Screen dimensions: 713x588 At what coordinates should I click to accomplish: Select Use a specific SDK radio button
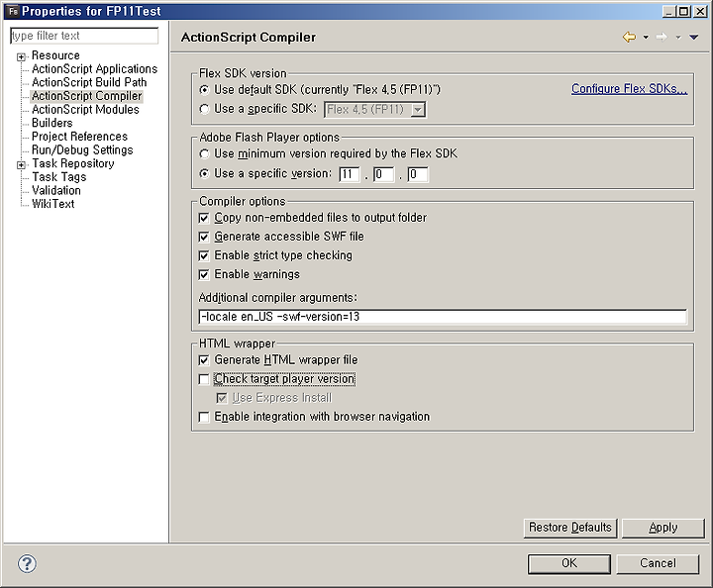click(205, 109)
